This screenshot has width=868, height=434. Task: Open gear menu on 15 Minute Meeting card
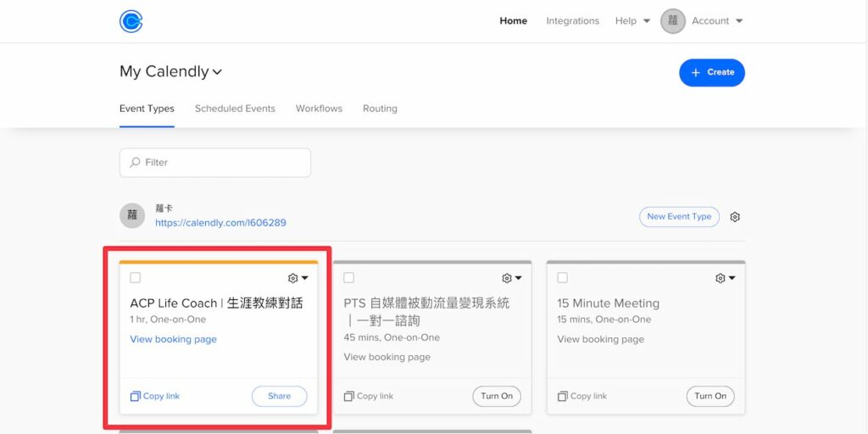point(721,278)
